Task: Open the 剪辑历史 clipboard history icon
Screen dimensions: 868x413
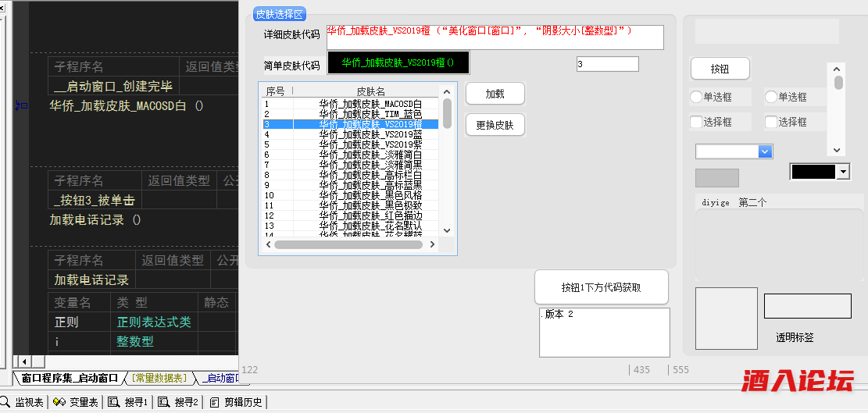Action: (215, 402)
